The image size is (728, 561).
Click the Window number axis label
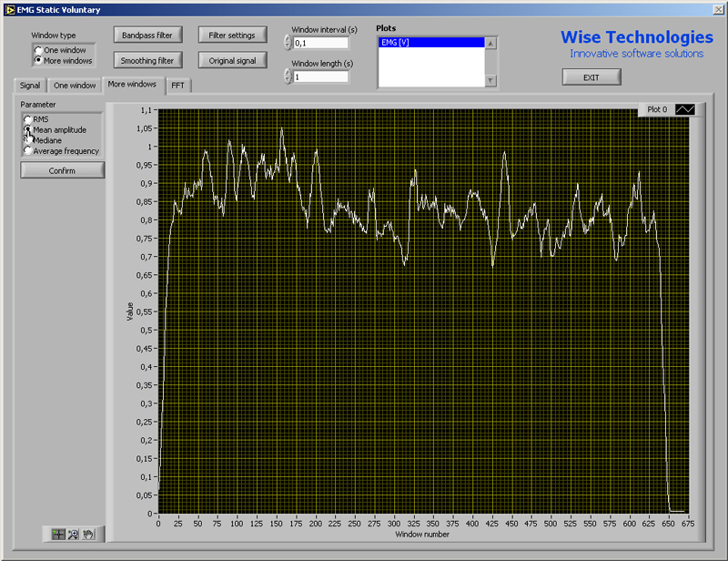422,535
